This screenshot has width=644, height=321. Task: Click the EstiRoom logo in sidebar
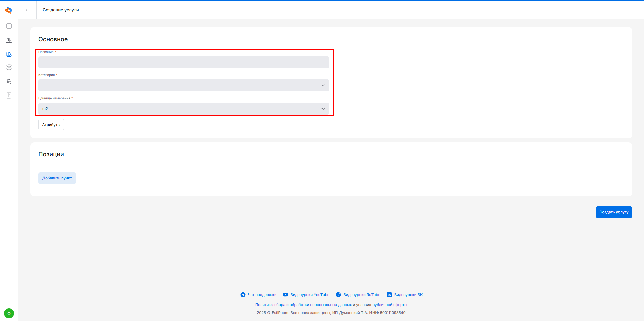9,10
